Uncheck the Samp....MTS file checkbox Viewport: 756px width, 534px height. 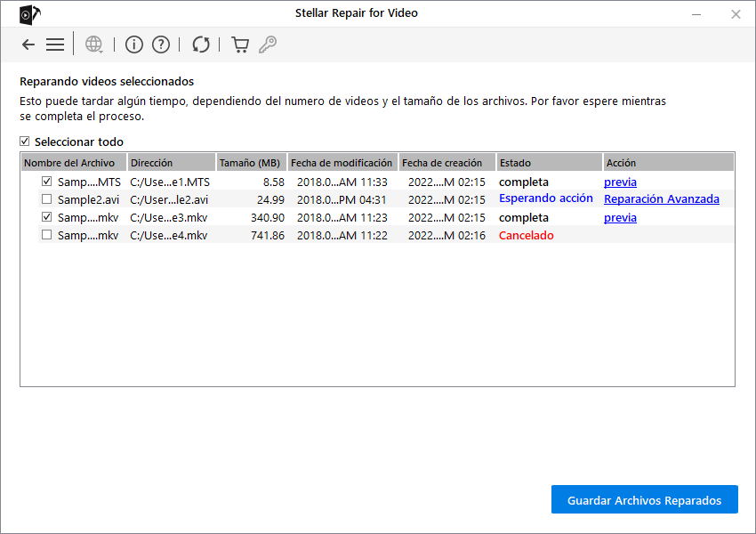coord(47,182)
